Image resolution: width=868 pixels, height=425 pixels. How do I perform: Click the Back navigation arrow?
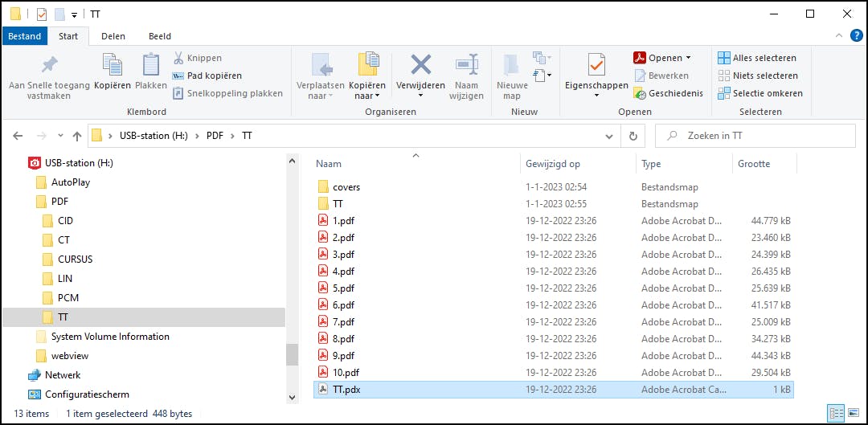(x=18, y=136)
